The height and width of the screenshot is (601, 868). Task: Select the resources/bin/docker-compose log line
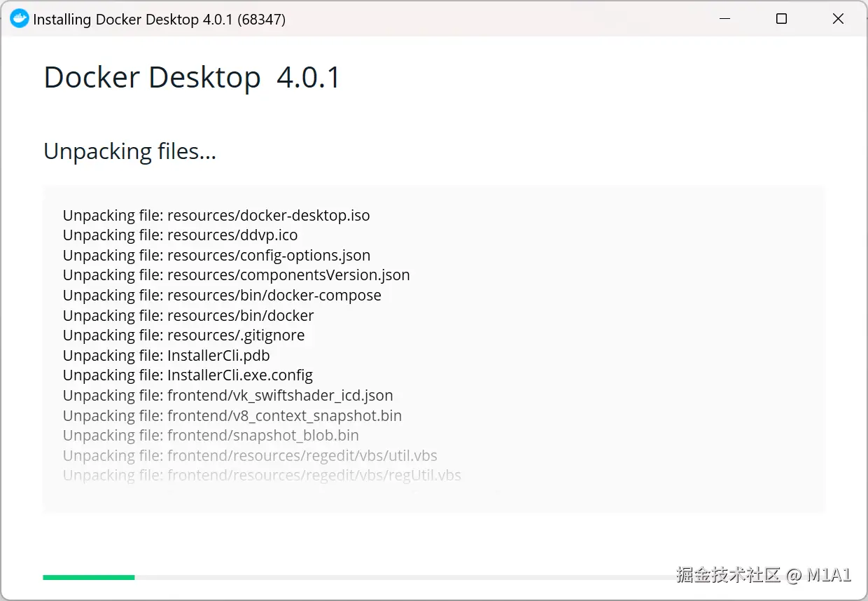pyautogui.click(x=222, y=296)
